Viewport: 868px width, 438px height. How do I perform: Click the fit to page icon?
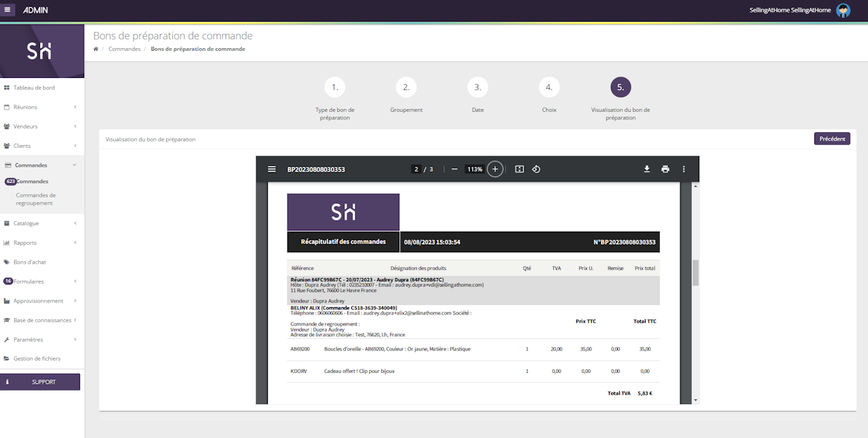point(519,170)
